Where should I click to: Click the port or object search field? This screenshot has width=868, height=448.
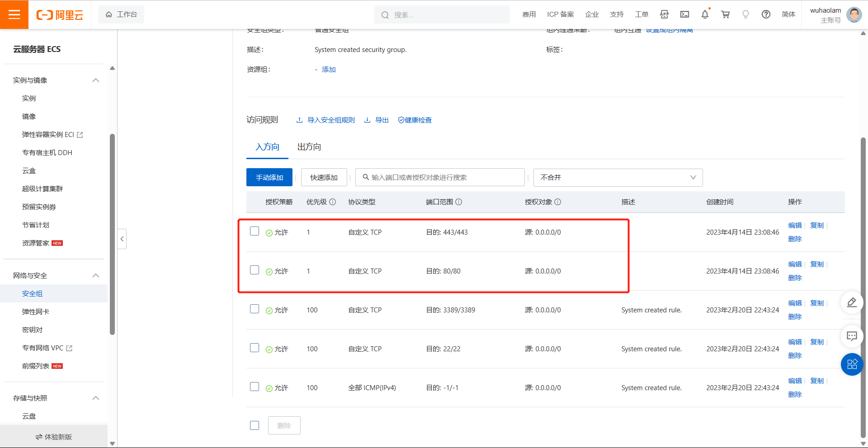(x=440, y=178)
